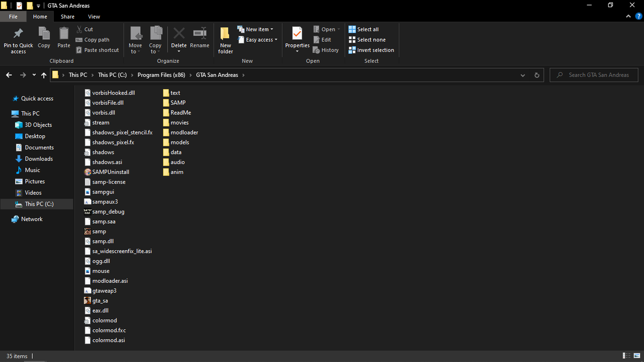Click the Rename ribbon icon
The width and height of the screenshot is (644, 362).
point(200,34)
